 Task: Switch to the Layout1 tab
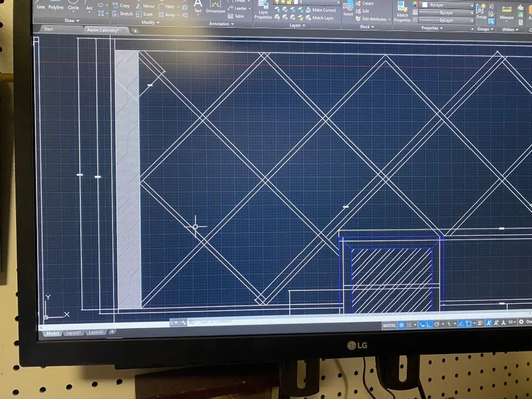[73, 333]
